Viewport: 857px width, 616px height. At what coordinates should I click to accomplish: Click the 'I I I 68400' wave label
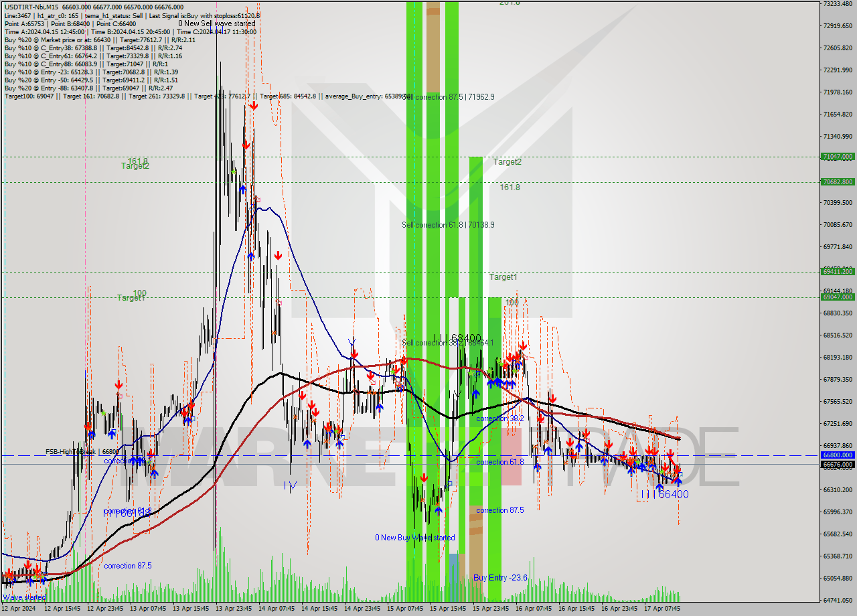coord(457,338)
